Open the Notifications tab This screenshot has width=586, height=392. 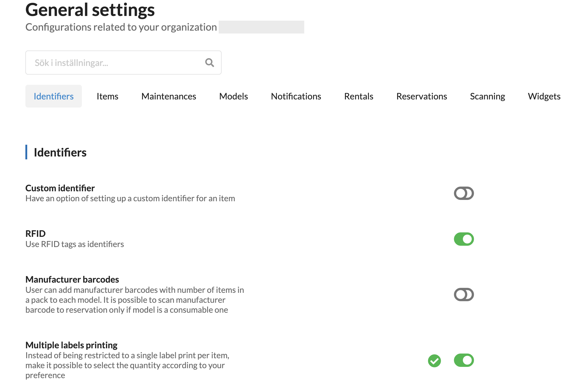296,96
